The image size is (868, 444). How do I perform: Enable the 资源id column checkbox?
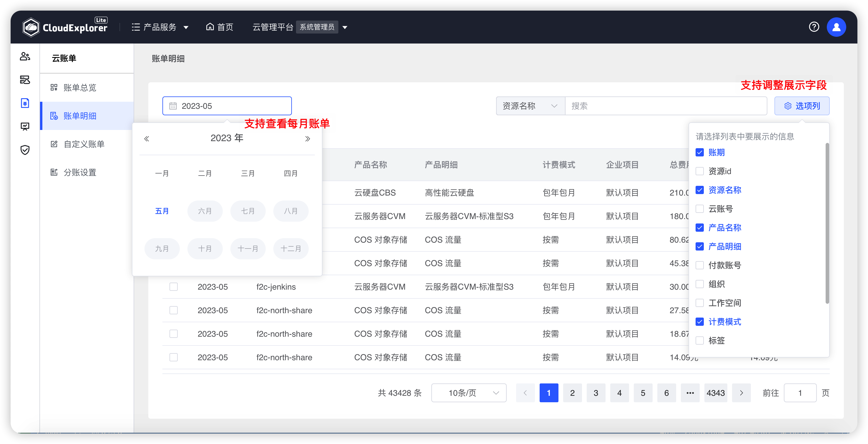pos(699,171)
